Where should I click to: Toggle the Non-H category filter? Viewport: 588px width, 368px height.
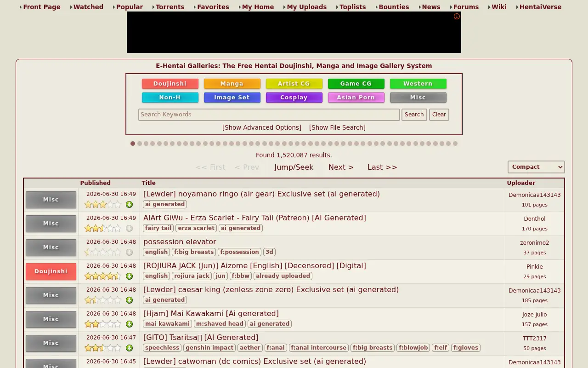(170, 98)
